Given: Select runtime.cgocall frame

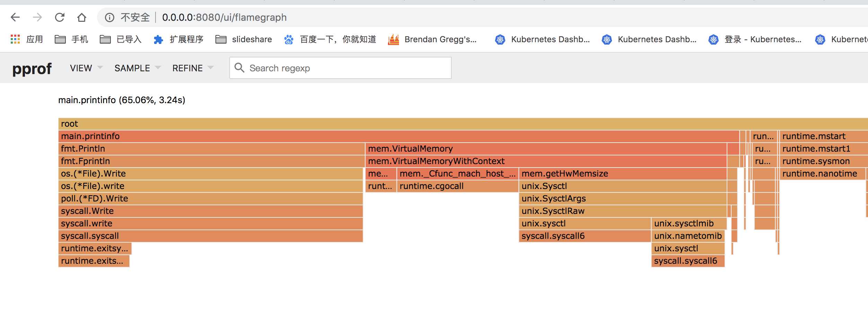Looking at the screenshot, I should (x=458, y=186).
